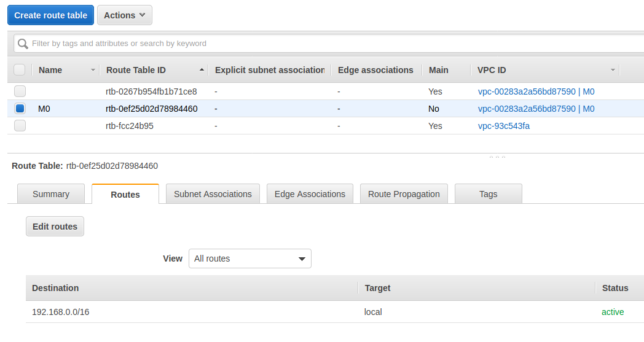The height and width of the screenshot is (342, 644).
Task: Open the Actions dropdown menu
Action: coord(124,15)
